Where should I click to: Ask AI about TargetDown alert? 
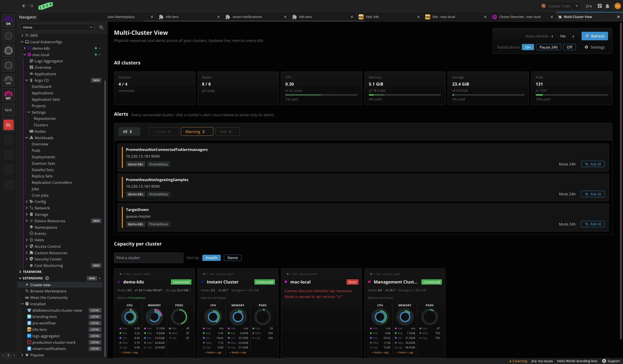click(x=593, y=224)
